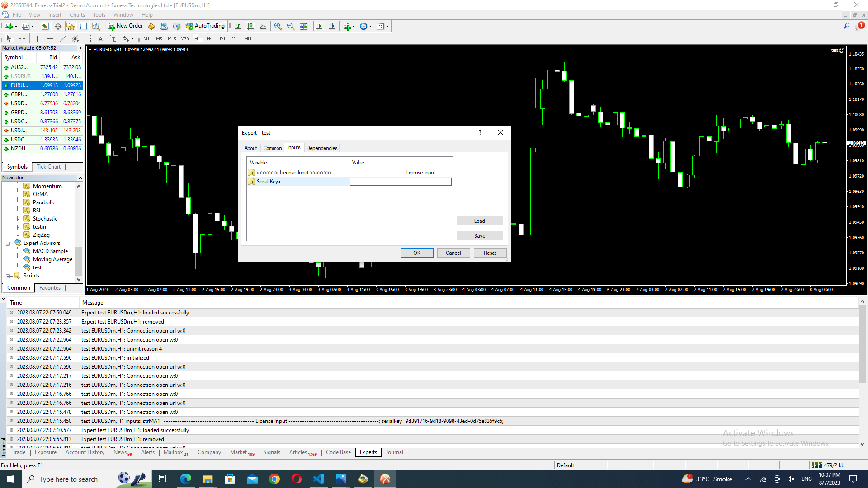Image resolution: width=868 pixels, height=488 pixels.
Task: Click the Zoom In magnifier icon
Action: [278, 26]
